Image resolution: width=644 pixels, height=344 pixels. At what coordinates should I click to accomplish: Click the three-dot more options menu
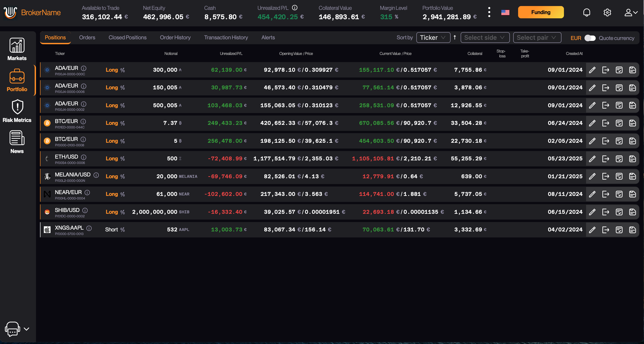tap(489, 12)
